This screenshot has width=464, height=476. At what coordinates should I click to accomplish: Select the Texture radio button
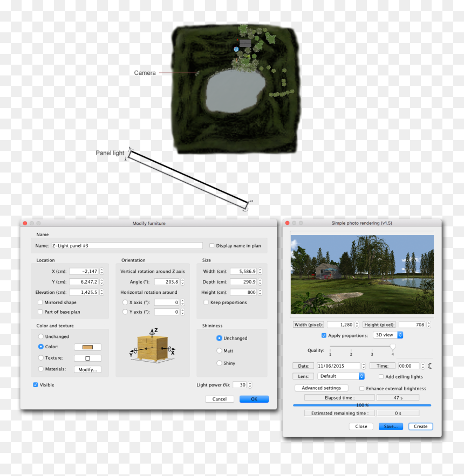[x=40, y=357]
